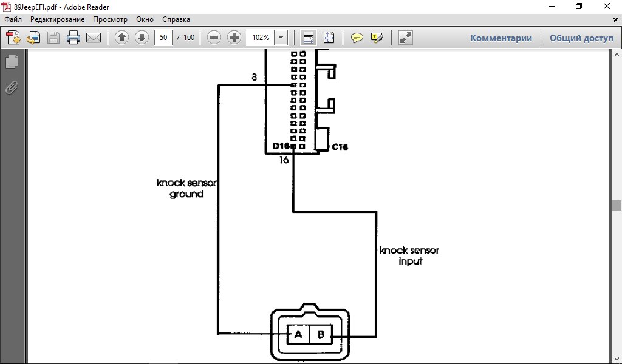
Task: Zoom out with the minus button
Action: (x=214, y=38)
